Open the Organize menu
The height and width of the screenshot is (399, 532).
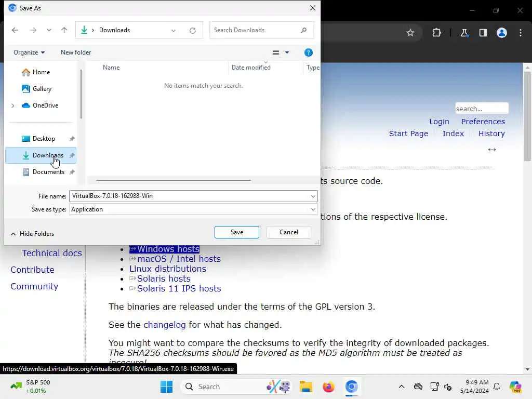click(29, 52)
